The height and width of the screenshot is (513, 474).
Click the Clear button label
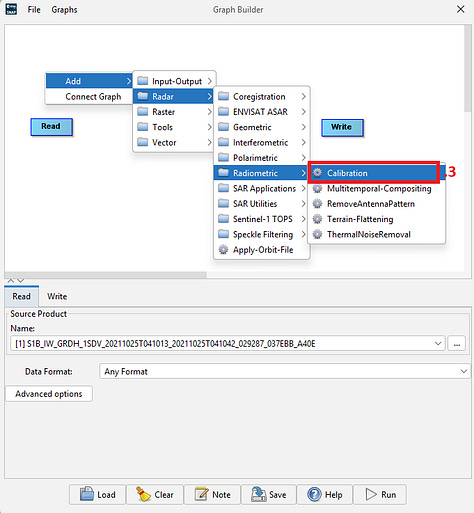coord(164,495)
